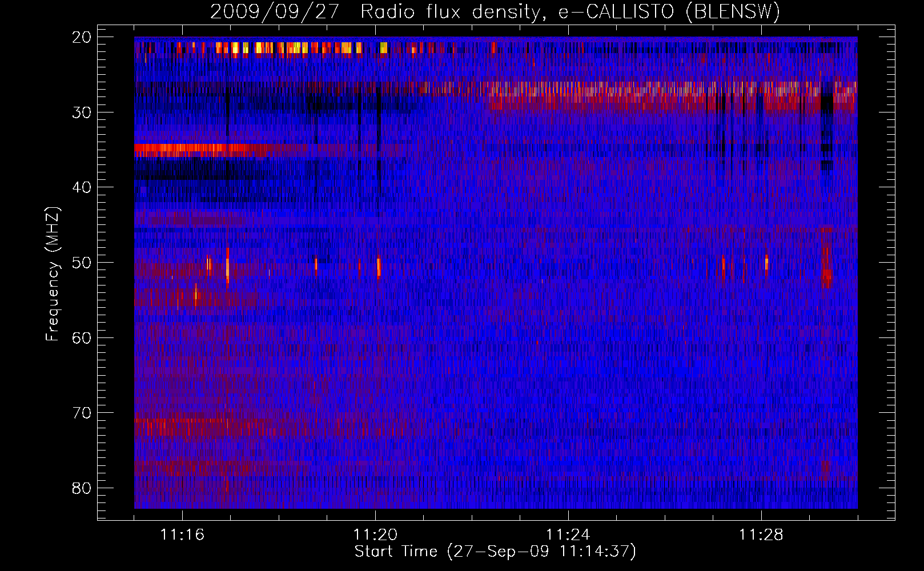Click the 11:16 time tick label

(x=182, y=535)
